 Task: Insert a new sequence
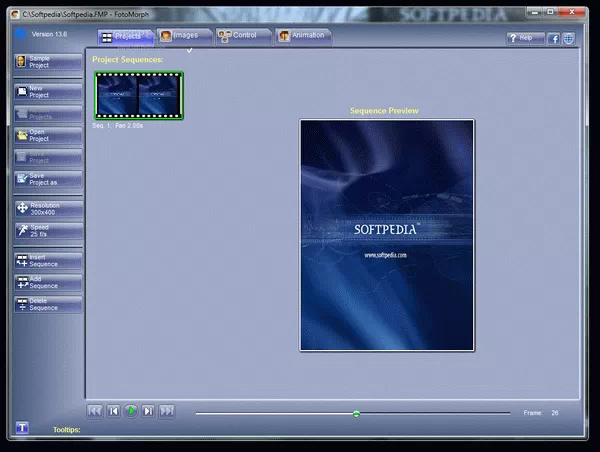click(x=47, y=261)
